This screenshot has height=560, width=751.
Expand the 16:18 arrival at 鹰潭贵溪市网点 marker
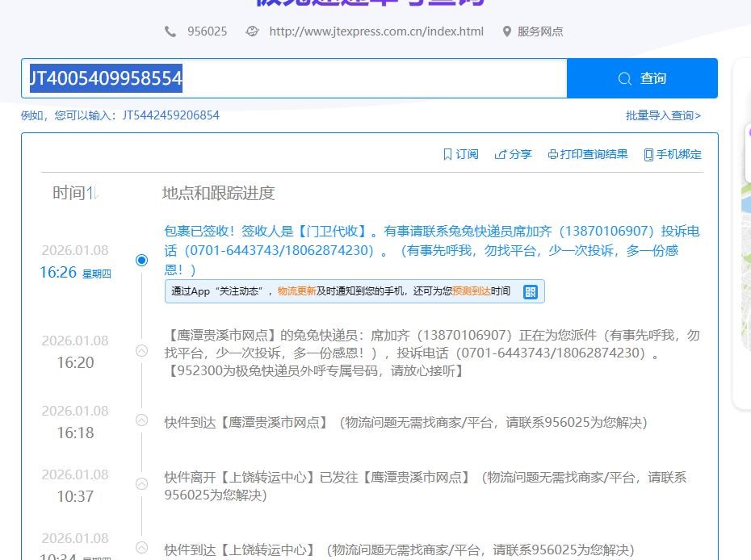pyautogui.click(x=142, y=420)
